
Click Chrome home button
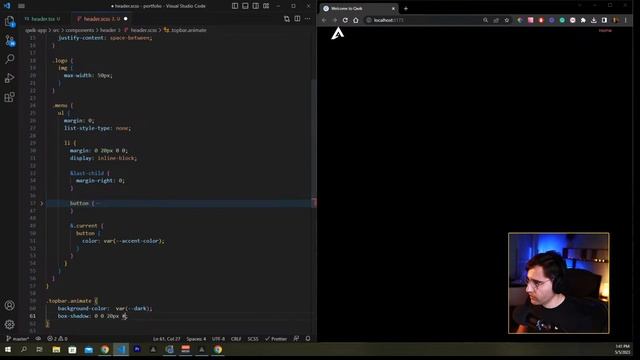coord(356,20)
